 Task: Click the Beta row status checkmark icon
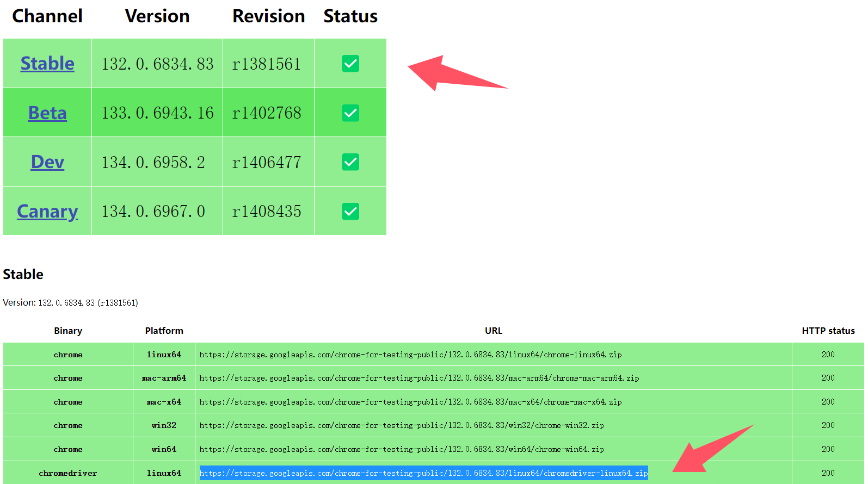click(x=350, y=113)
